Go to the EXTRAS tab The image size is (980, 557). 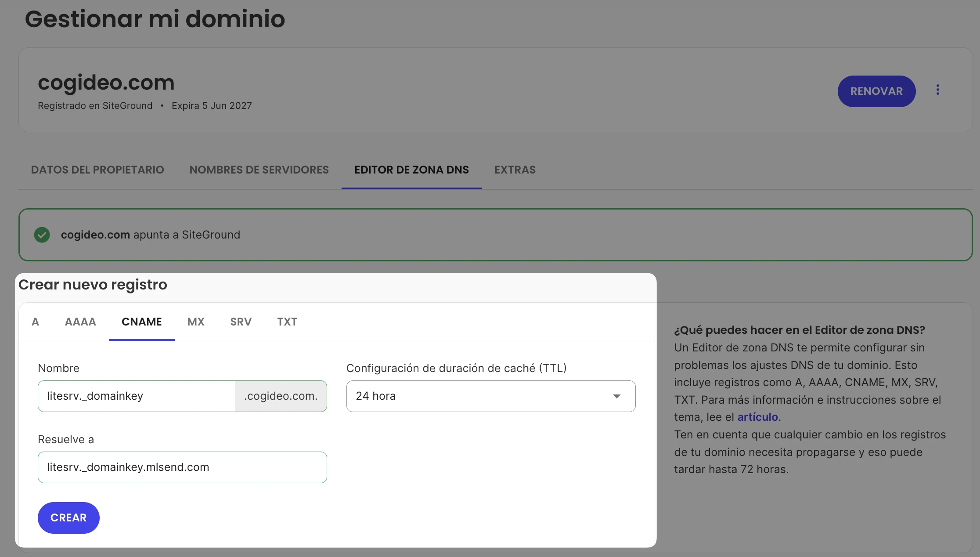515,170
